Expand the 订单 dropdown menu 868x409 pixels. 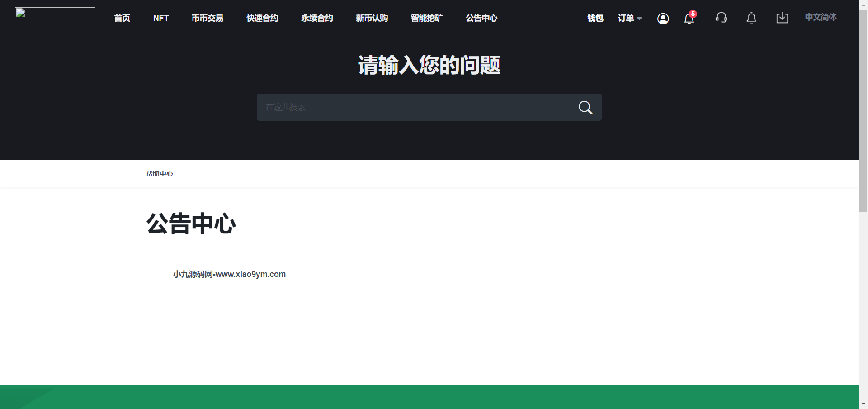(x=629, y=18)
